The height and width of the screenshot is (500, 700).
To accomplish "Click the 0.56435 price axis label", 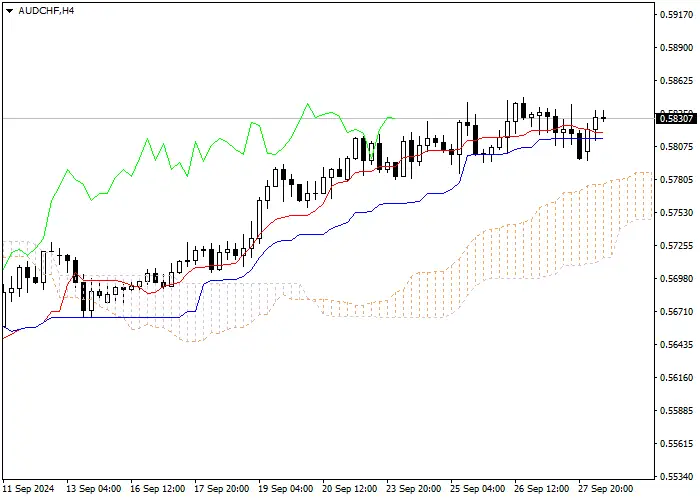I will coord(677,345).
